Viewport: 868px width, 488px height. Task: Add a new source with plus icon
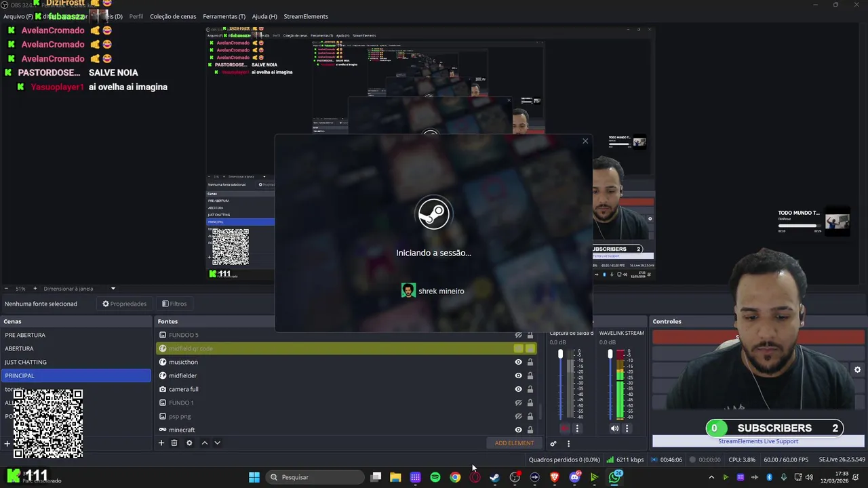(161, 443)
